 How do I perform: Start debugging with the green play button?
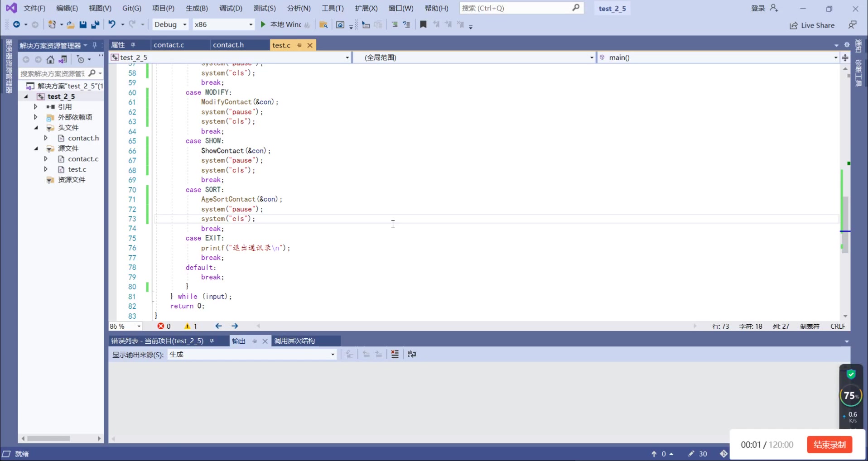pos(263,24)
